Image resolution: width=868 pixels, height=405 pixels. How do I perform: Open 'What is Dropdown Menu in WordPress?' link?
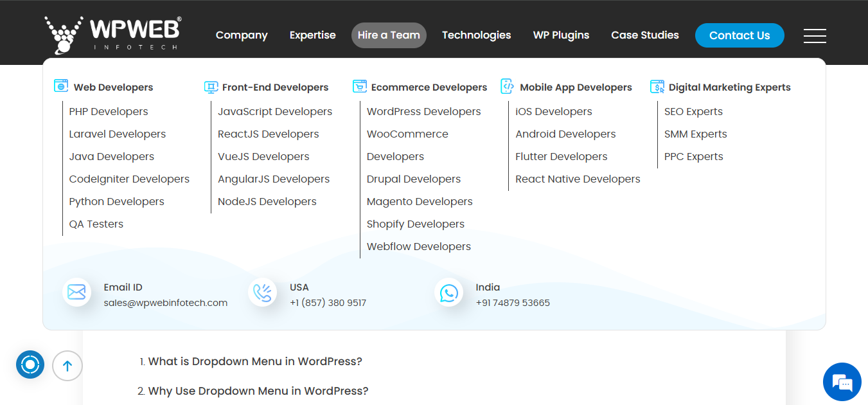[x=255, y=361]
